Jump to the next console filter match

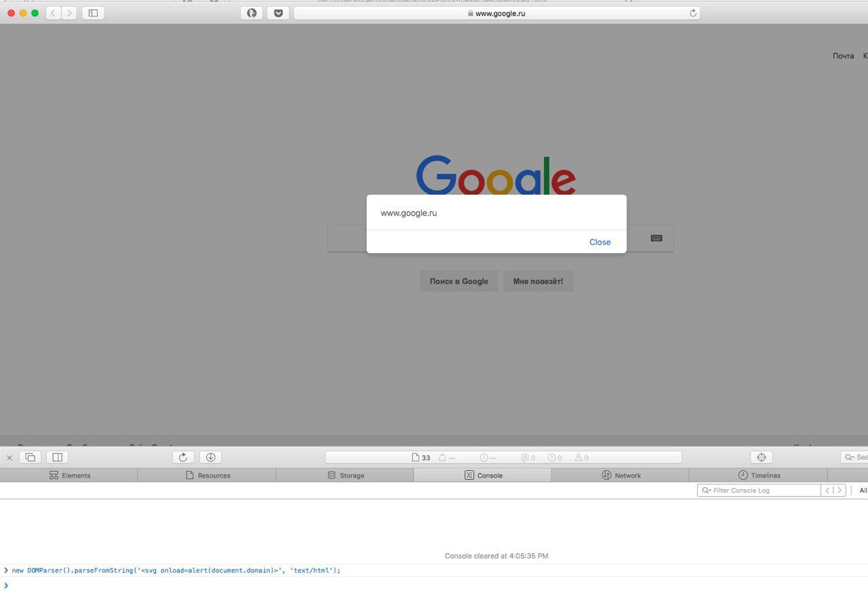[x=840, y=490]
